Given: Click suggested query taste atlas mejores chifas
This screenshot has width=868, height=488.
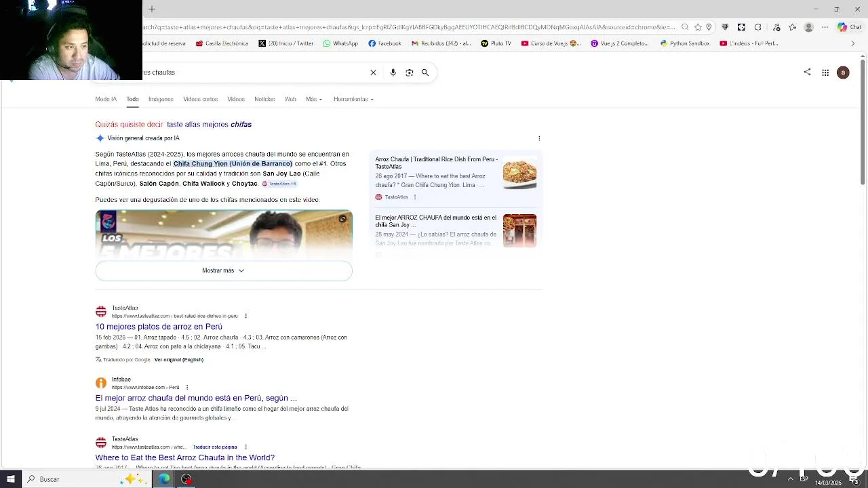Looking at the screenshot, I should pyautogui.click(x=209, y=125).
